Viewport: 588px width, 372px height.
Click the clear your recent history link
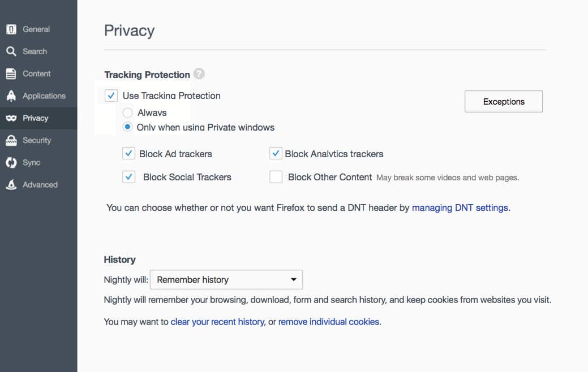pos(217,321)
